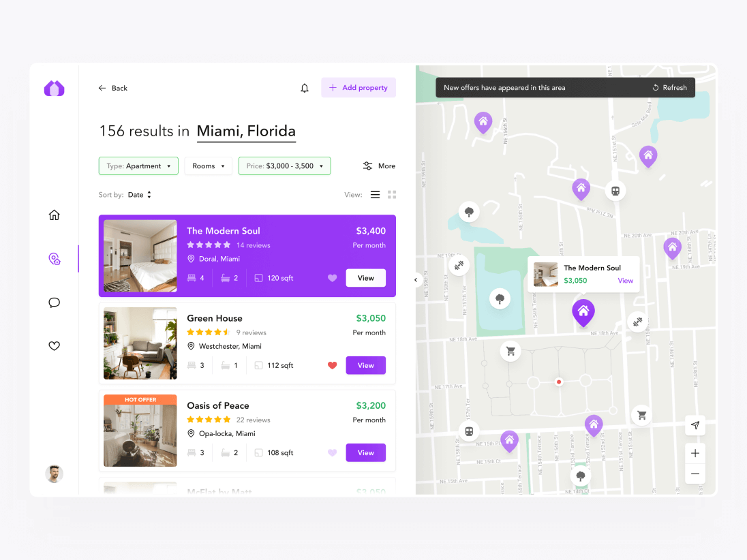The height and width of the screenshot is (560, 747).
Task: Click Green House title
Action: point(215,318)
